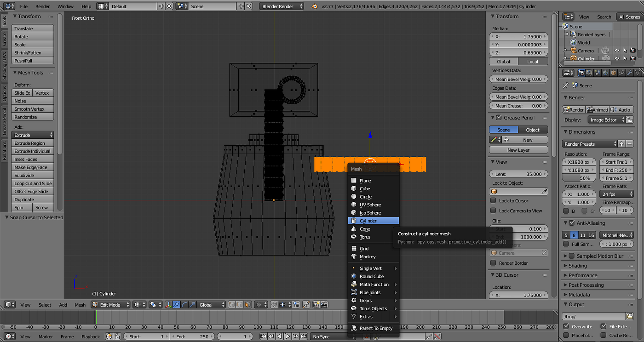This screenshot has width=644, height=342.
Task: Click the OpenGL render image camera icon
Action: click(x=316, y=304)
